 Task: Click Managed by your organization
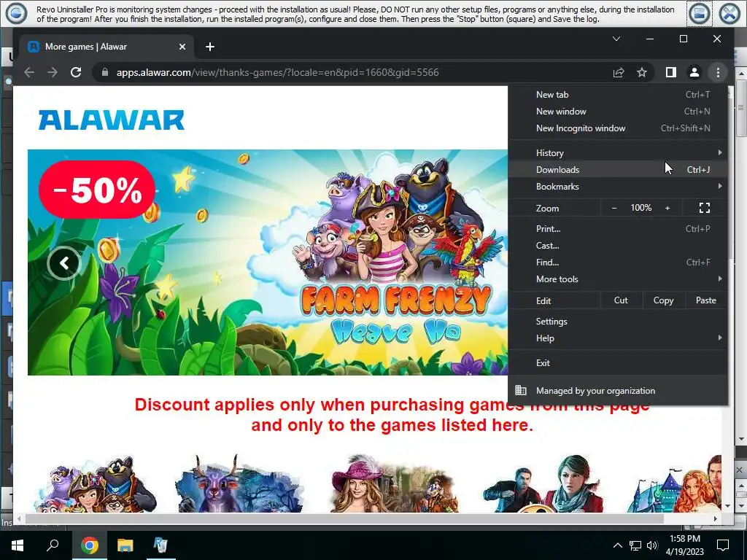tap(618, 391)
